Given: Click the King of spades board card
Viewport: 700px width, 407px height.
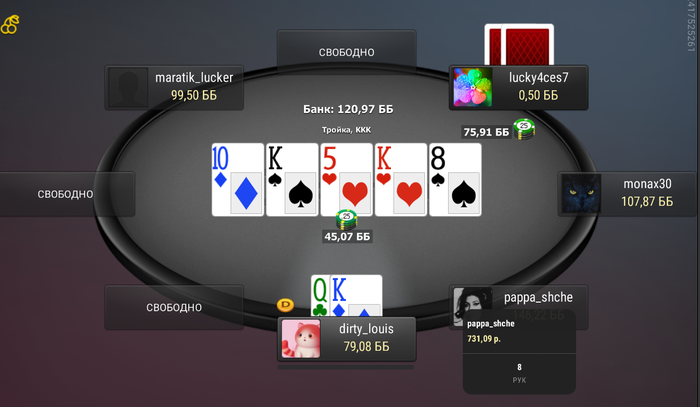Looking at the screenshot, I should (292, 179).
